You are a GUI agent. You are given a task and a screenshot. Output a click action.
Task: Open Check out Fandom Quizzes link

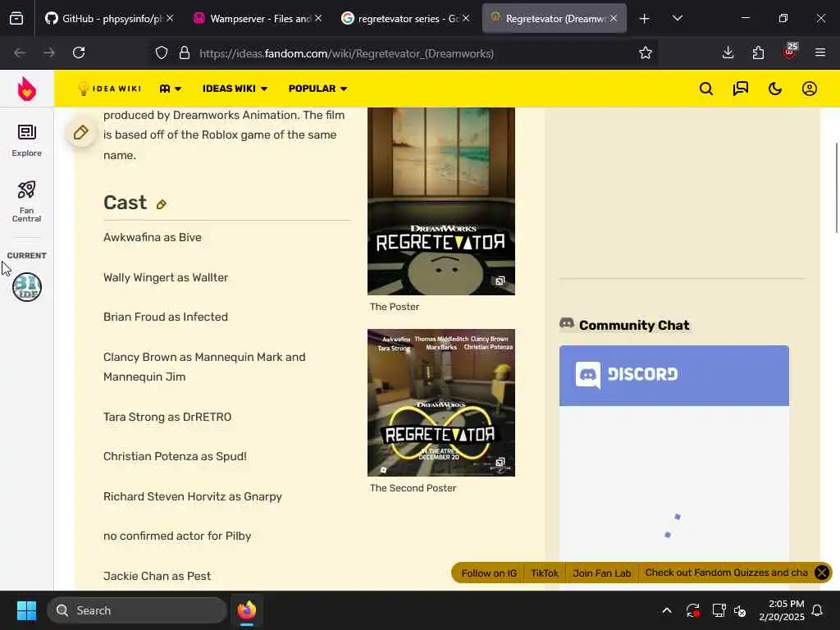[x=726, y=573]
